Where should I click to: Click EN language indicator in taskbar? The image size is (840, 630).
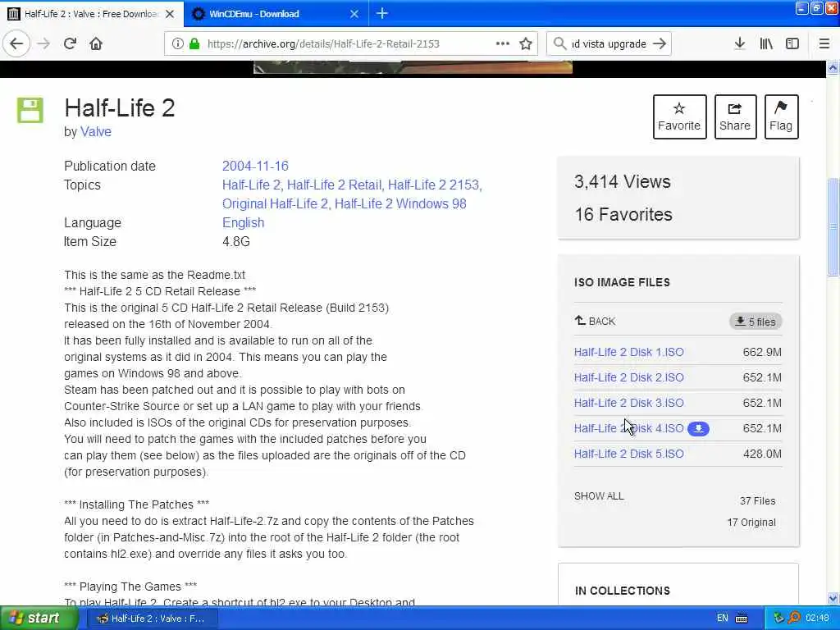(722, 619)
